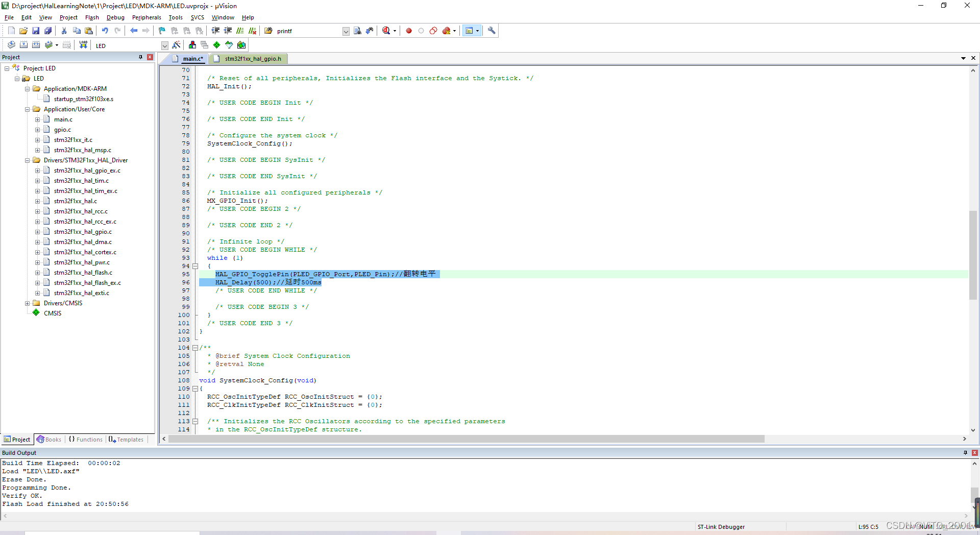Open the Pack Installer icon
This screenshot has width=980, height=535.
pos(241,45)
